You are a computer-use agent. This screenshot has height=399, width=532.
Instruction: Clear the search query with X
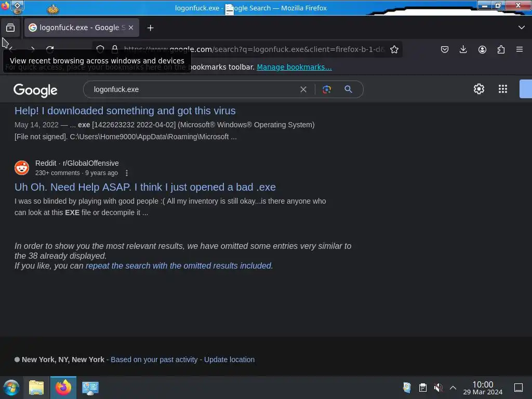[x=303, y=89]
